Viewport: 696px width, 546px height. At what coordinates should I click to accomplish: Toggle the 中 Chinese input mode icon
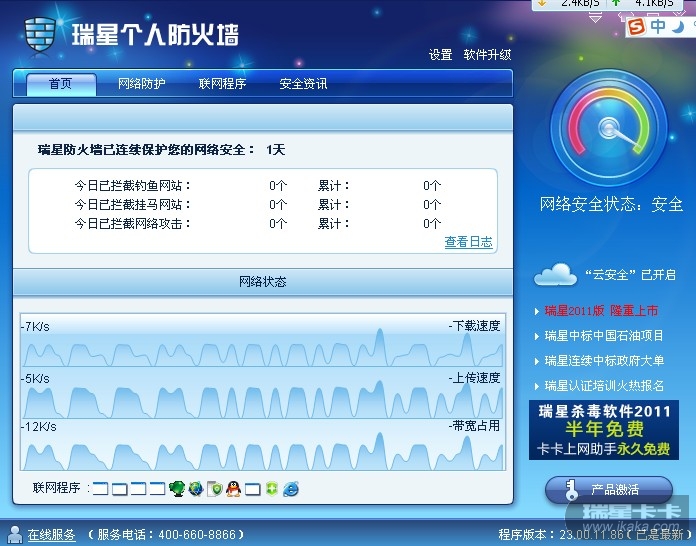point(658,27)
